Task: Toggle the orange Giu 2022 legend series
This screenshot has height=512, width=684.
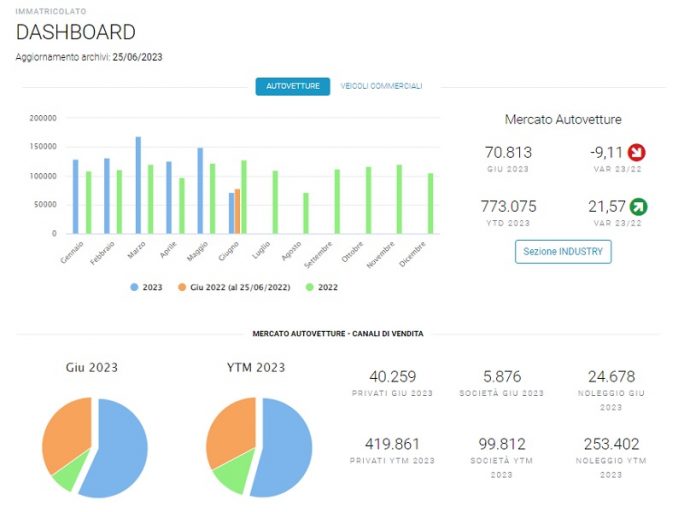Action: (234, 287)
